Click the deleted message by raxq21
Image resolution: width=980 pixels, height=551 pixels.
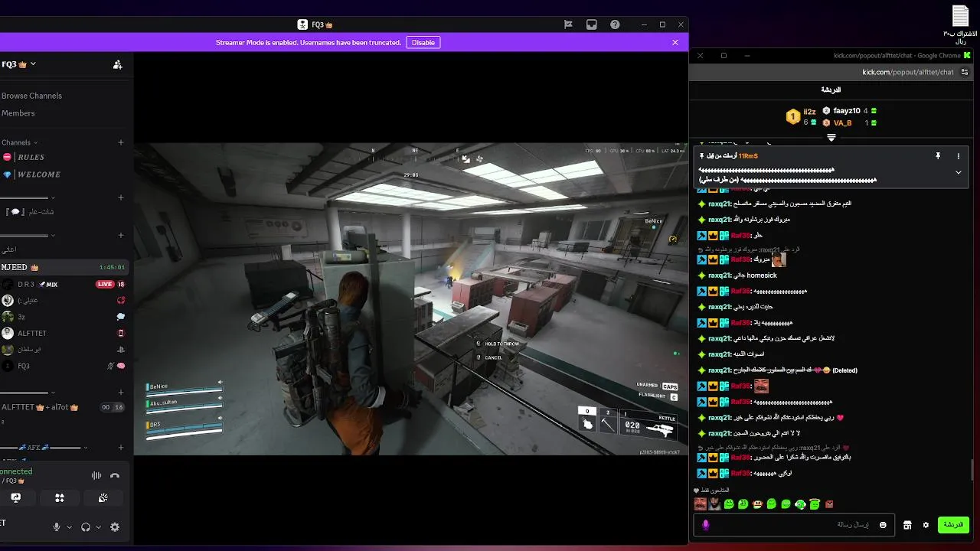point(777,370)
